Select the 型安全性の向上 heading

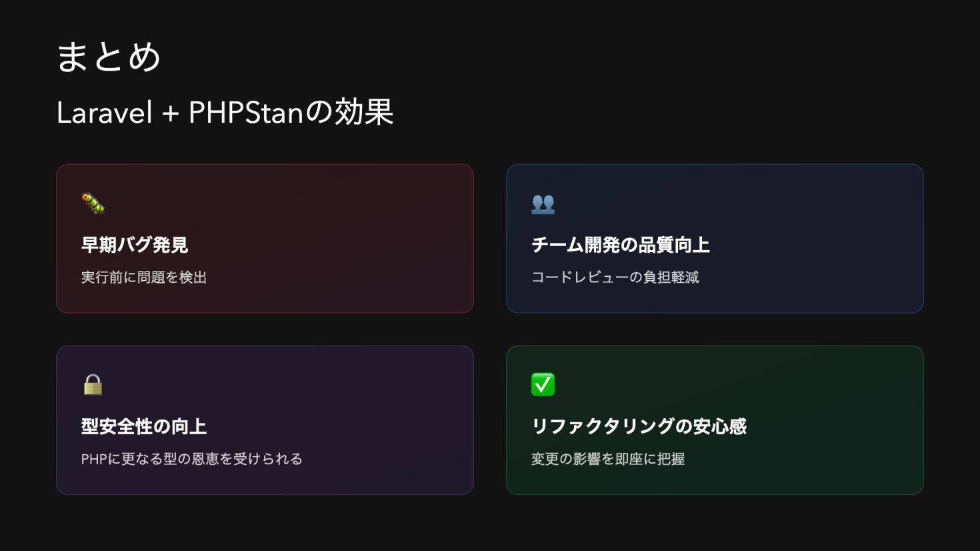(144, 426)
